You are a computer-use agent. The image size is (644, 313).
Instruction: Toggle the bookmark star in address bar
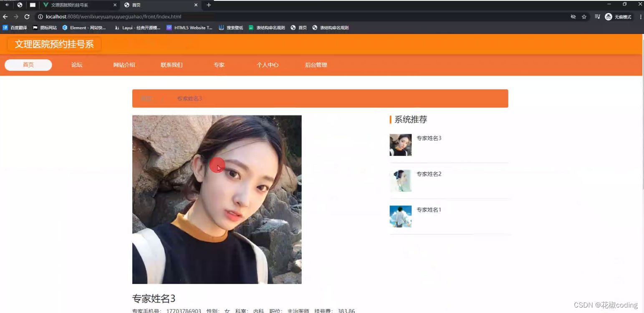coord(583,17)
